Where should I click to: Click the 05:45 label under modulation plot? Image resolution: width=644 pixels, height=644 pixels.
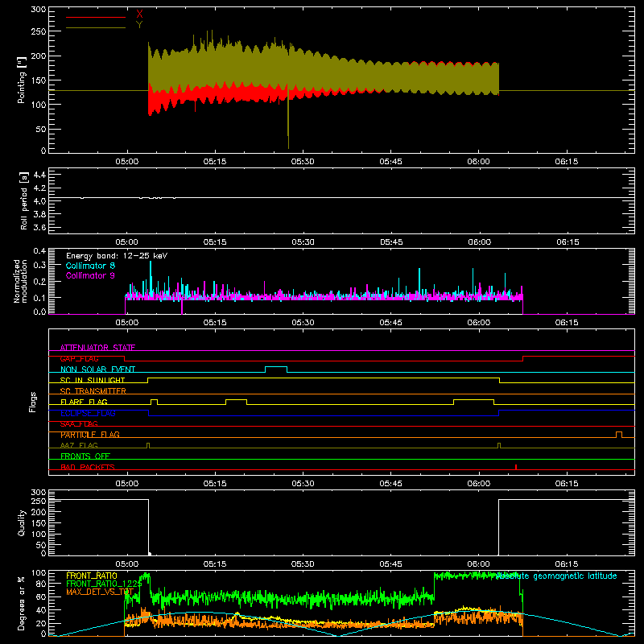tap(390, 323)
